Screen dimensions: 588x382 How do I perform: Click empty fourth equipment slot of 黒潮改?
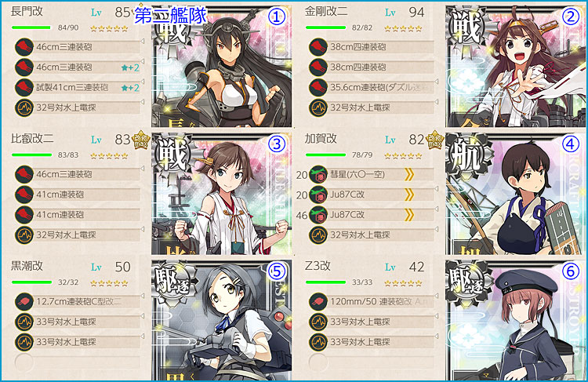coord(78,362)
